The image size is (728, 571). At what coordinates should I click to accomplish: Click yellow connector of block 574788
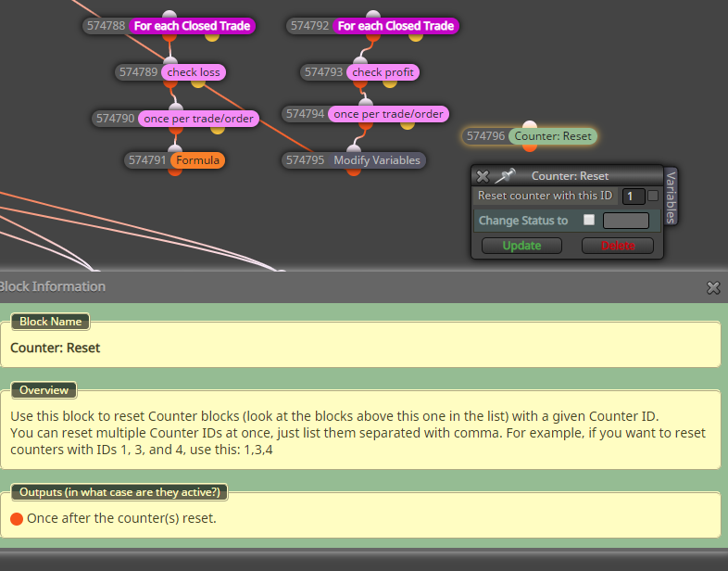pyautogui.click(x=212, y=38)
